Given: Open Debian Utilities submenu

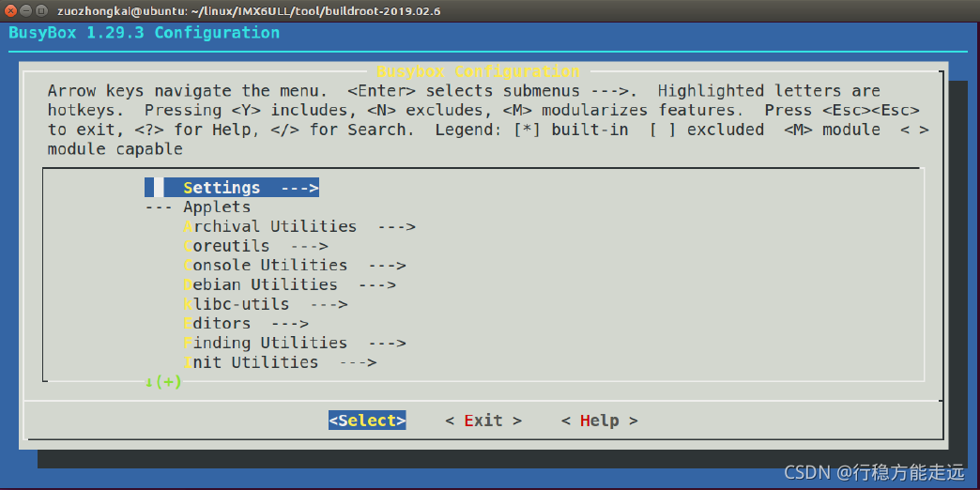Looking at the screenshot, I should [x=290, y=284].
